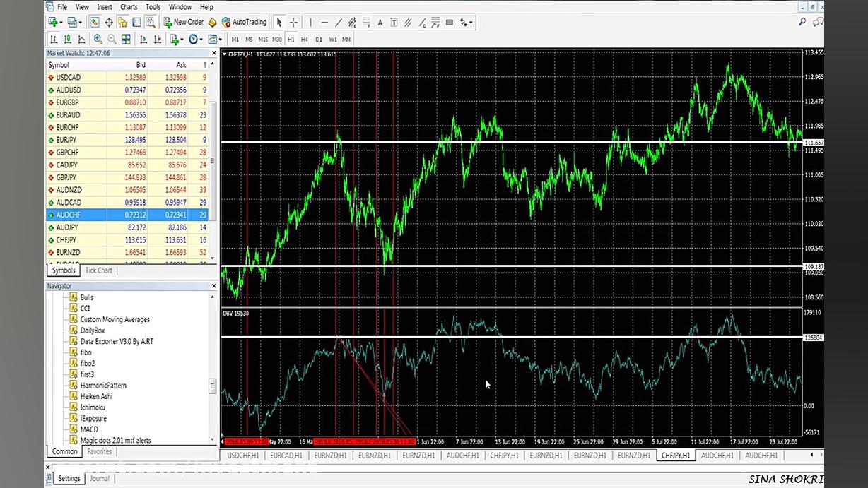Open the periods clock dropdown

coord(195,40)
